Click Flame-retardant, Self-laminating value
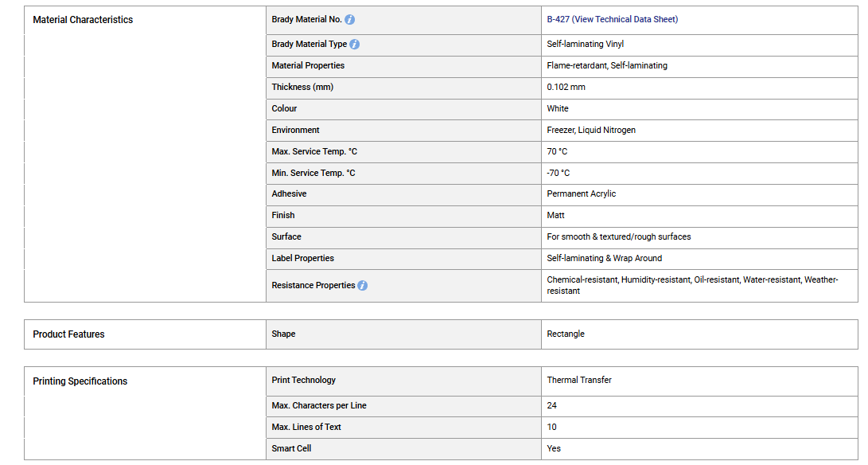Viewport: 868px width, 465px height. point(607,65)
